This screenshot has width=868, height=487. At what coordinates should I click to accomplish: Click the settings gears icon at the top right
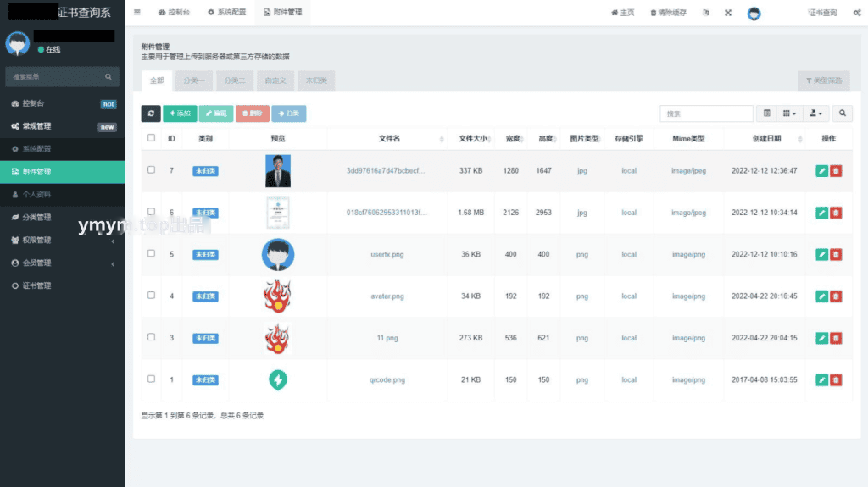coord(857,13)
